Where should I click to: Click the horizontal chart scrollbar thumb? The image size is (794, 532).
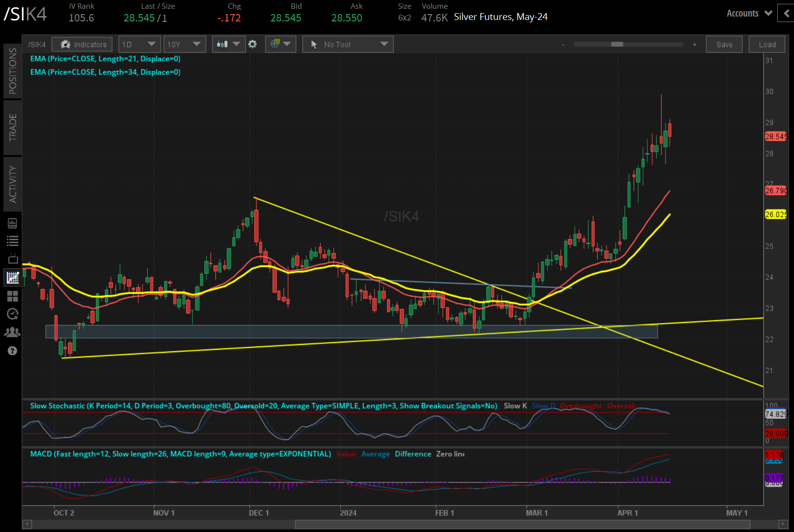tap(523, 524)
